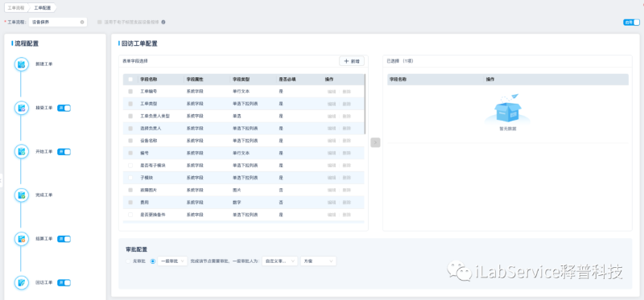The height and width of the screenshot is (300, 644).
Task: Open the 接受工单 step icon
Action: [22, 108]
